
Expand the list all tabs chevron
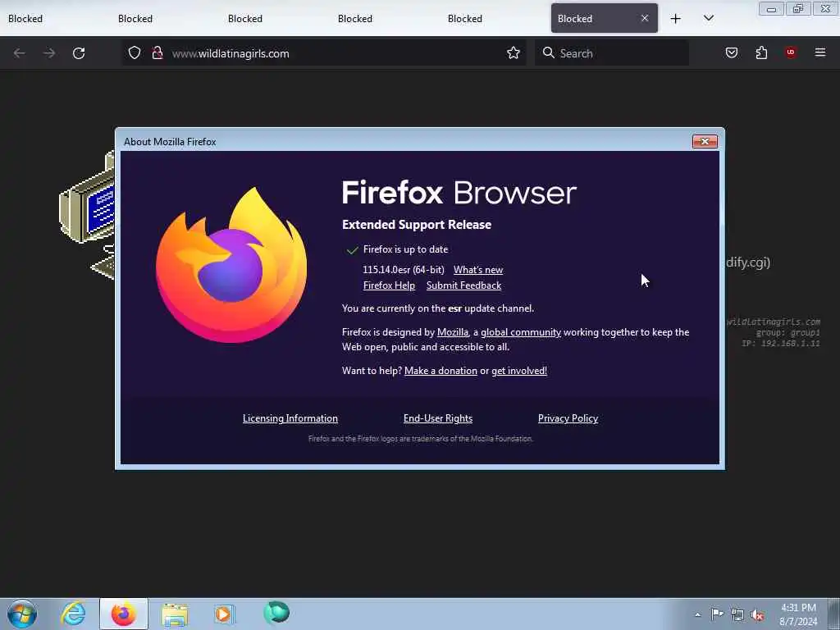point(708,18)
